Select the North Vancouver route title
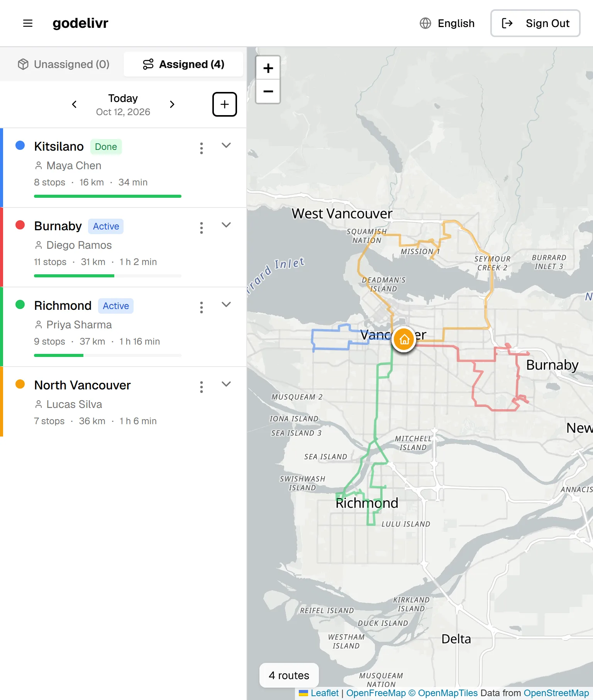The width and height of the screenshot is (593, 700). (x=83, y=385)
